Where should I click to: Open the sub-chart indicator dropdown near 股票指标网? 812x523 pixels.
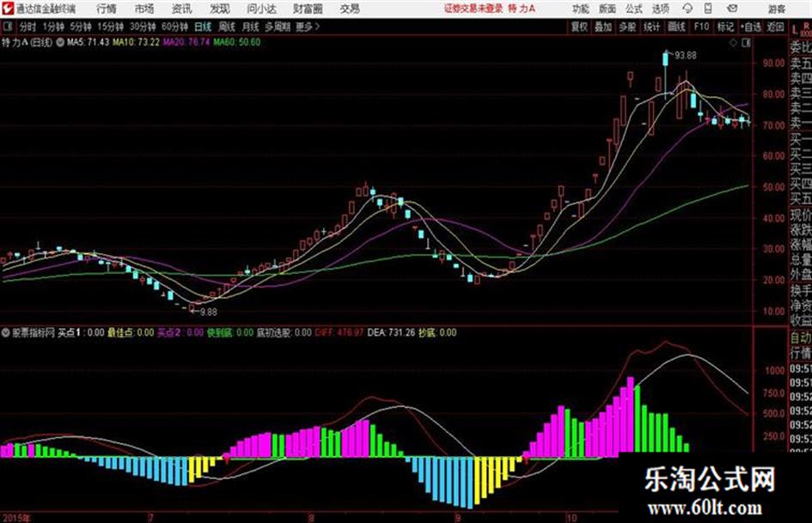click(6, 333)
